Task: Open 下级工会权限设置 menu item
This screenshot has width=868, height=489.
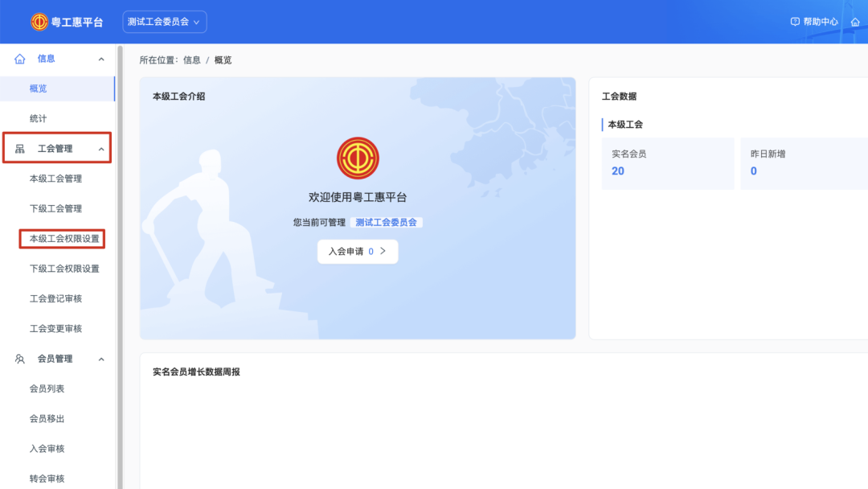Action: (64, 269)
